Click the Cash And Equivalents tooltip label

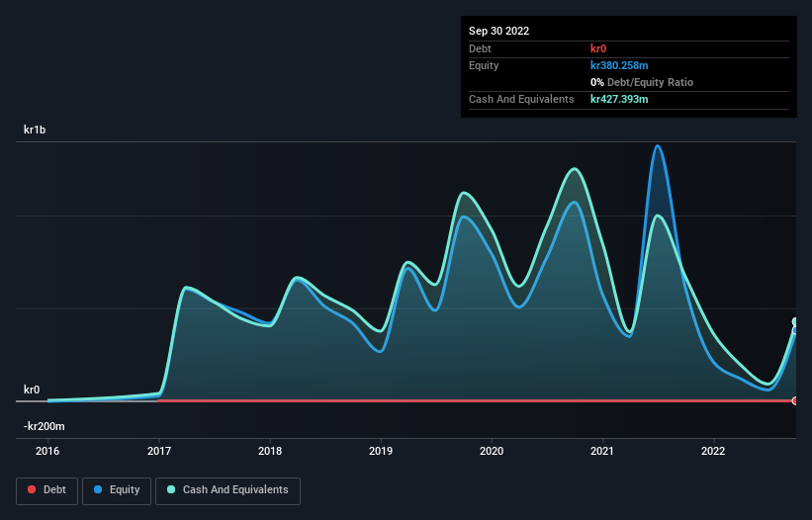pos(521,99)
